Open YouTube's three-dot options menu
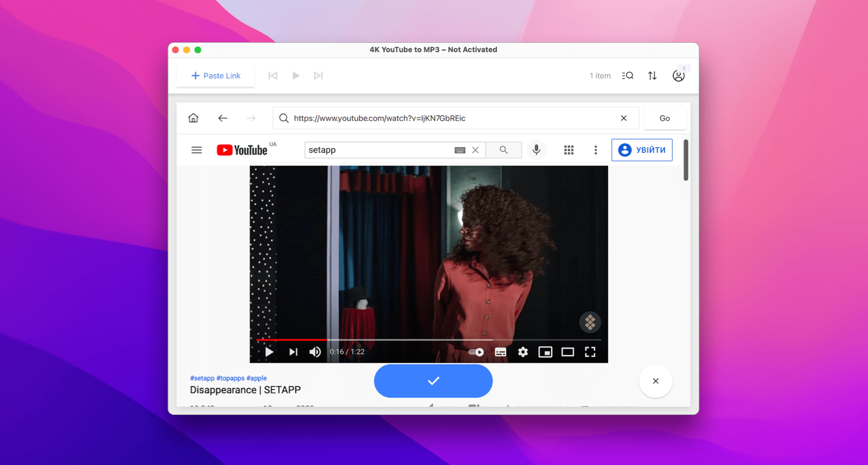 [x=595, y=150]
